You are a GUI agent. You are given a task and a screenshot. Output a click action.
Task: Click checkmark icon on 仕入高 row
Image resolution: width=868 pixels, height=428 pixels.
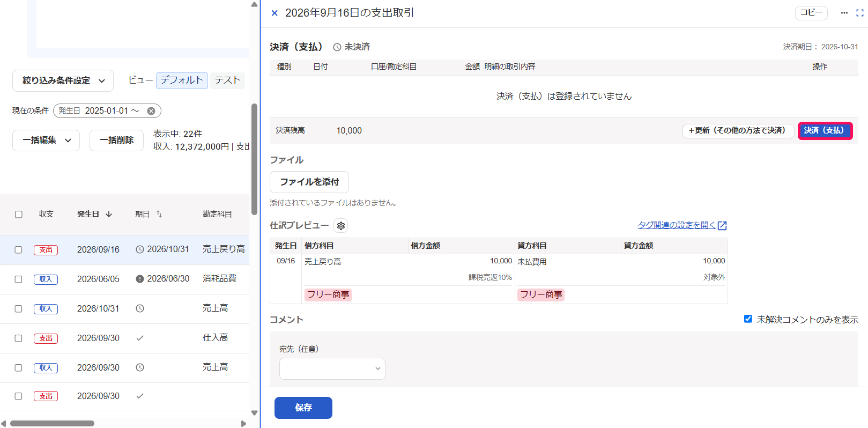click(x=140, y=338)
